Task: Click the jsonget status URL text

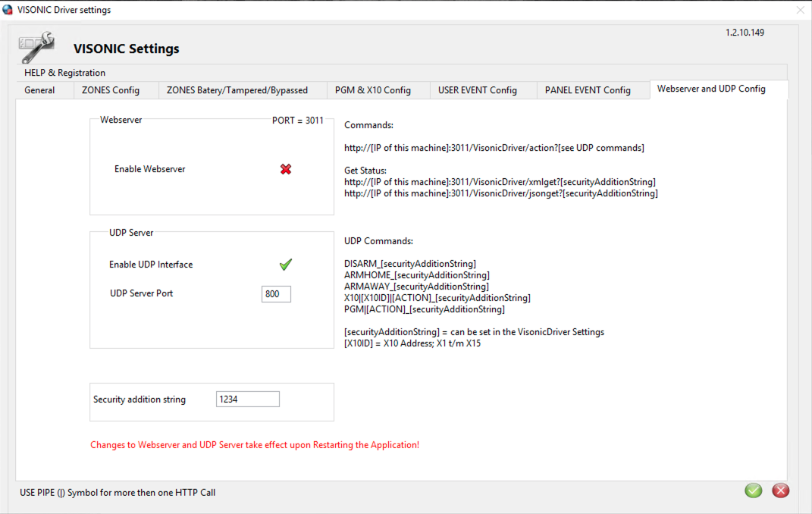Action: (501, 193)
